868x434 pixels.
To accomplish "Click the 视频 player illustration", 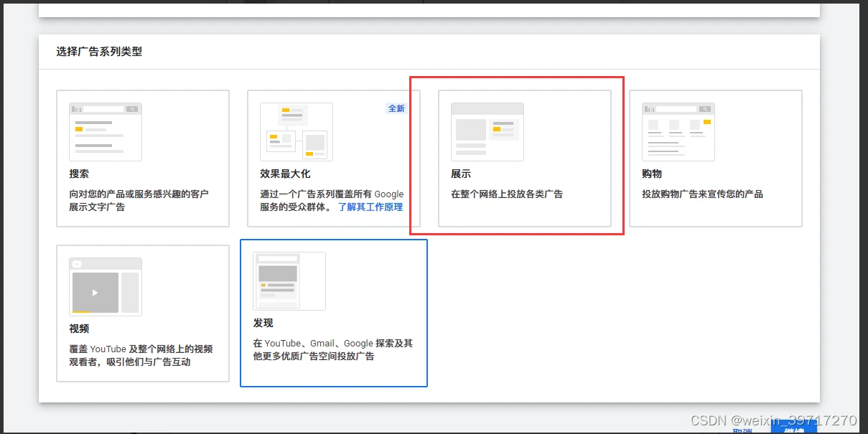I will pyautogui.click(x=106, y=287).
